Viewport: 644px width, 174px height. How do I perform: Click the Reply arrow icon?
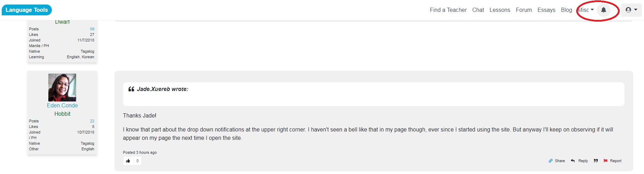point(573,161)
